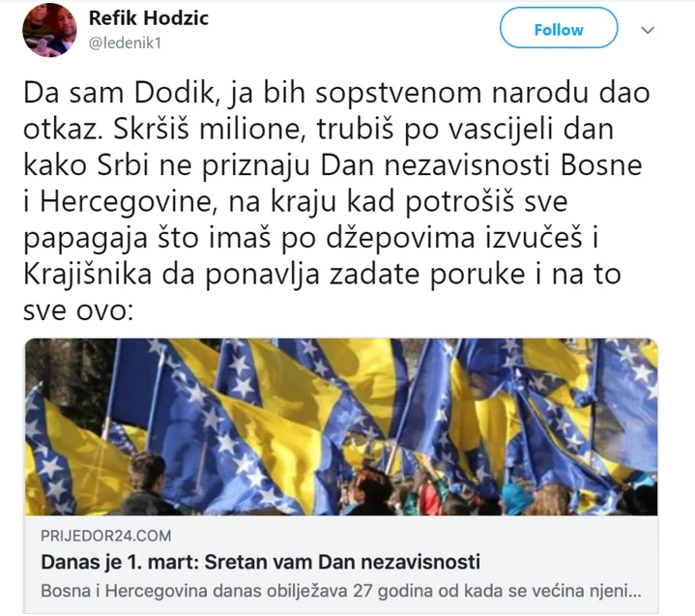Open the tweet options chevron dropdown

648,30
